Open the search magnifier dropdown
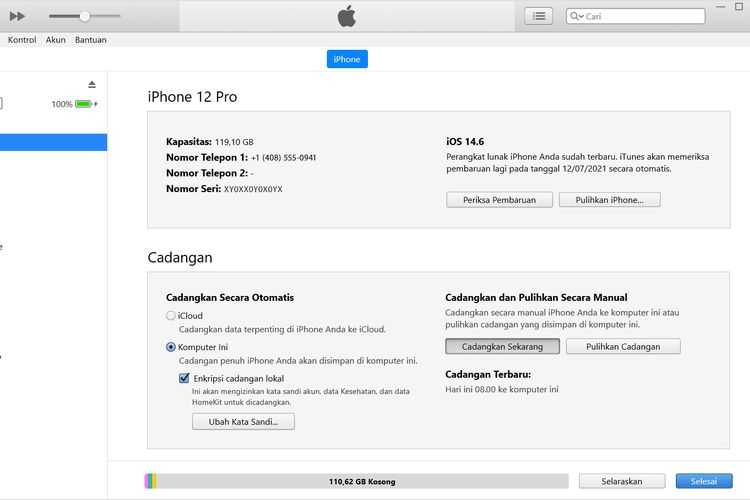This screenshot has width=750, height=500. (576, 16)
